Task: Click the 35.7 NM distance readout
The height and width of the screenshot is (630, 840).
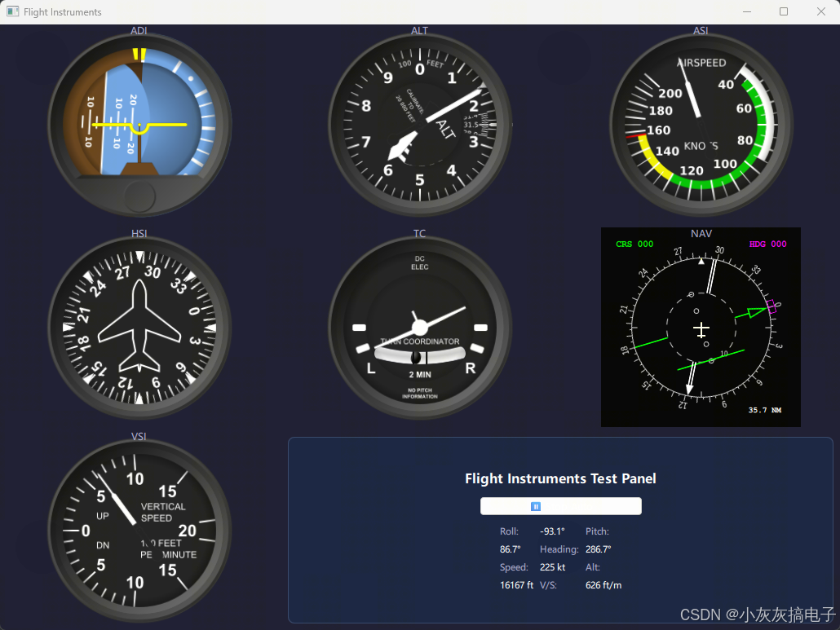Action: click(x=764, y=410)
